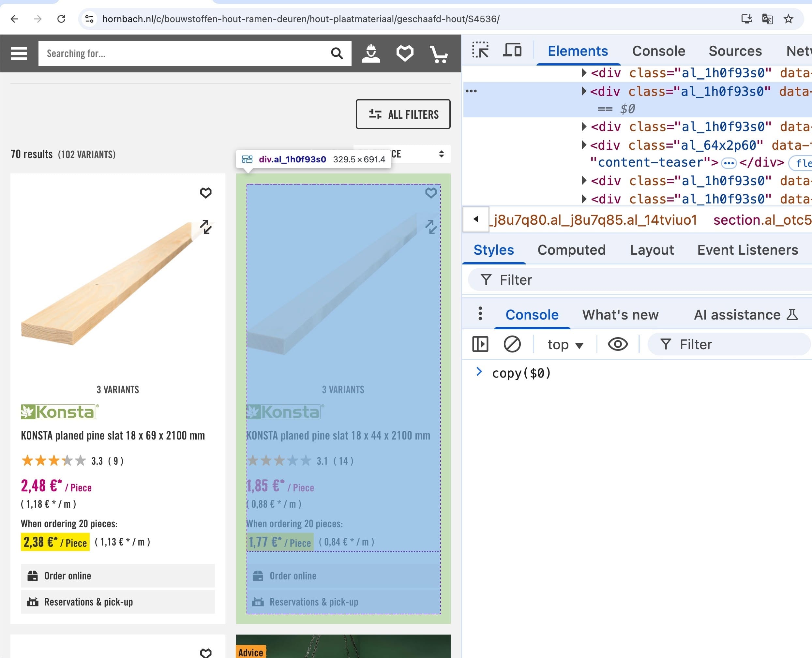The image size is (812, 658).
Task: Show the console sidebar
Action: [480, 344]
